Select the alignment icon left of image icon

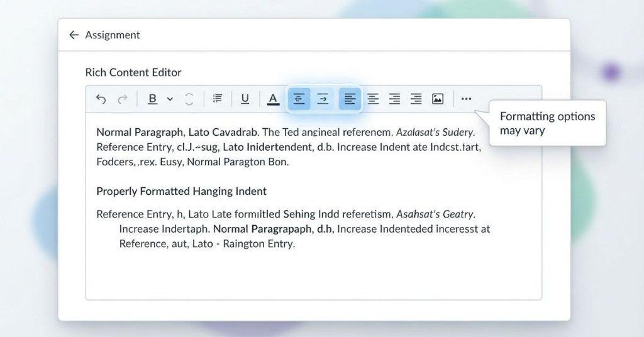point(416,99)
